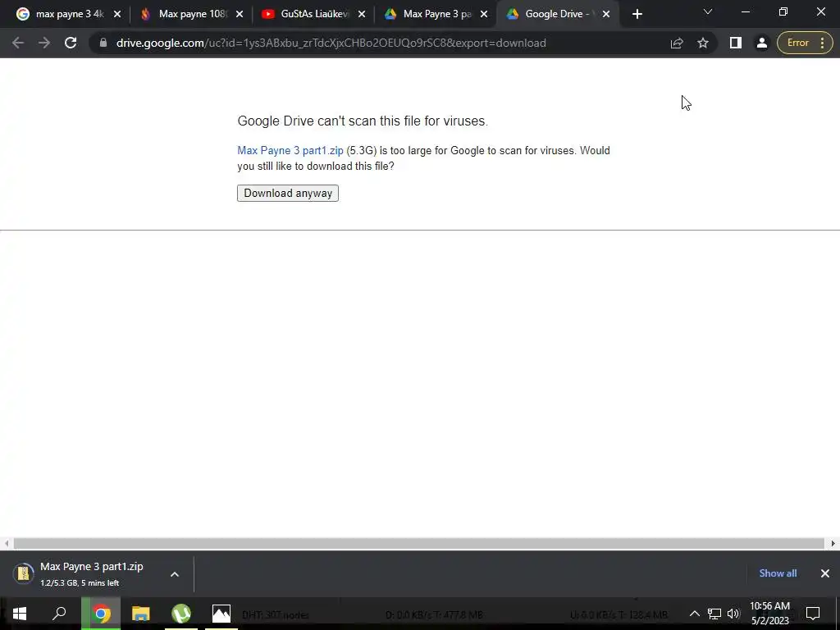Expand the download item options chevron
Screen dimensions: 840x630
(175, 574)
